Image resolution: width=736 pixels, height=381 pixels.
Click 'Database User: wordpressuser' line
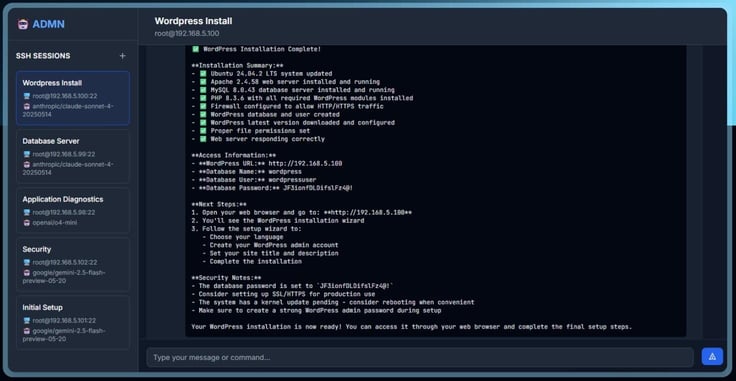point(254,180)
